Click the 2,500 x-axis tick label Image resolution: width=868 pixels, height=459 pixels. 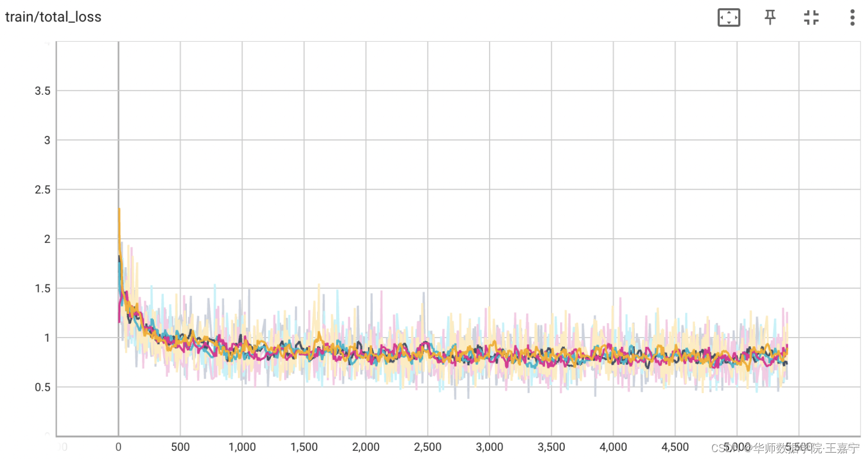coord(428,447)
